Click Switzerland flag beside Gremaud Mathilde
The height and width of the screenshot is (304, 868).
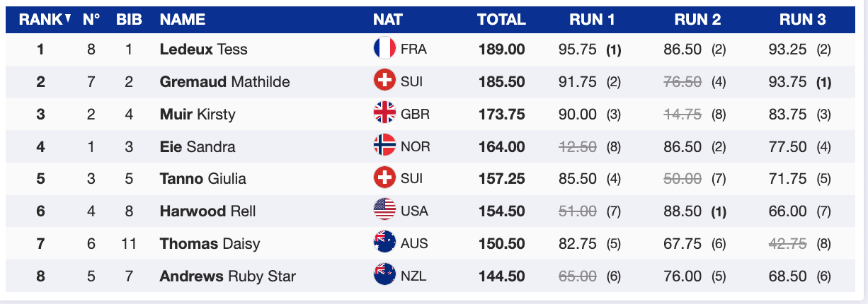[384, 81]
